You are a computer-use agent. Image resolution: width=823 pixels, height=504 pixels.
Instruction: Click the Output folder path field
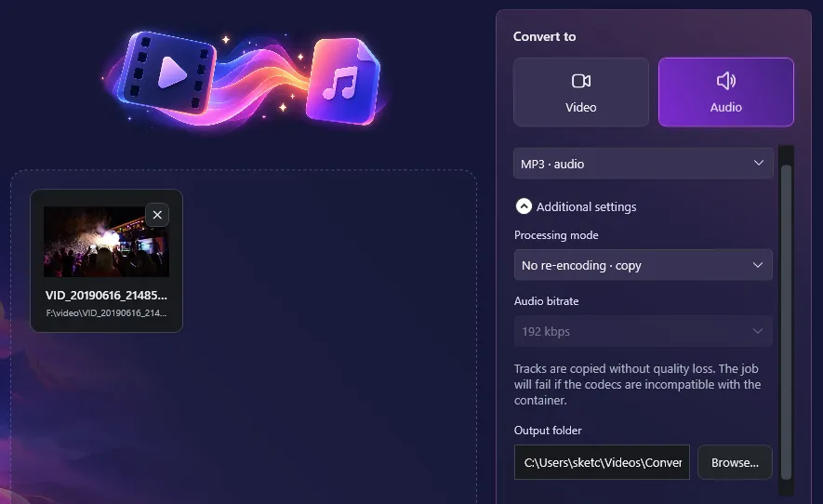[602, 462]
